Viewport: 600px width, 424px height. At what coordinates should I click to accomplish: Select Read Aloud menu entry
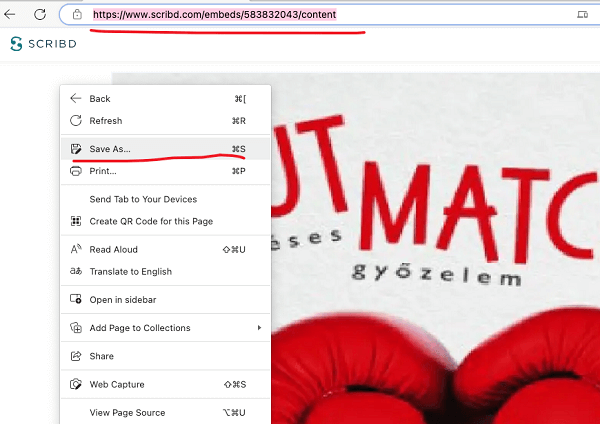(x=165, y=250)
